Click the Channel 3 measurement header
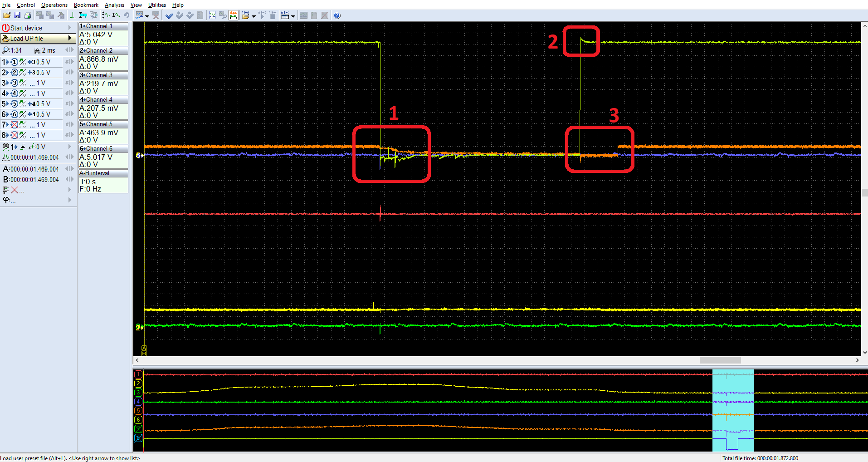This screenshot has height=462, width=868. [x=103, y=75]
